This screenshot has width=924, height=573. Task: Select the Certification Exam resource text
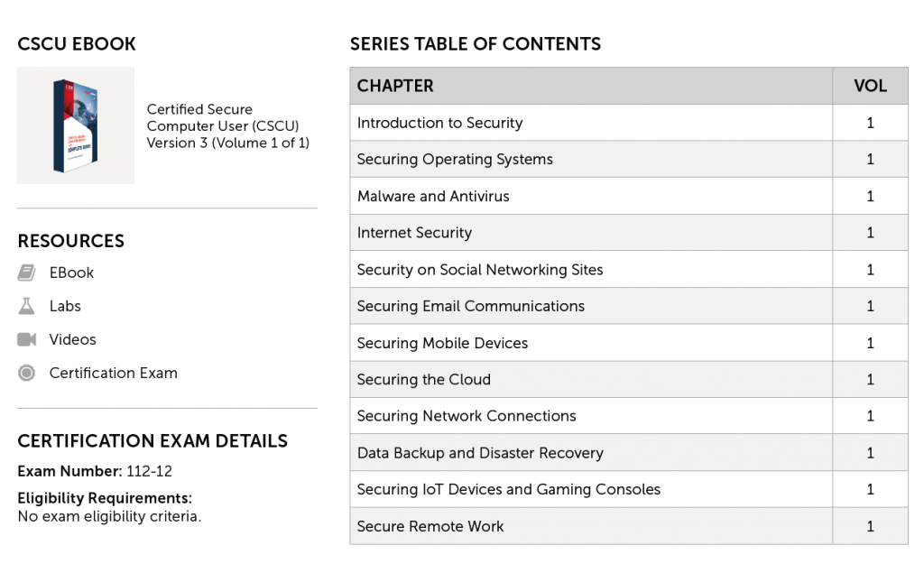(x=113, y=373)
